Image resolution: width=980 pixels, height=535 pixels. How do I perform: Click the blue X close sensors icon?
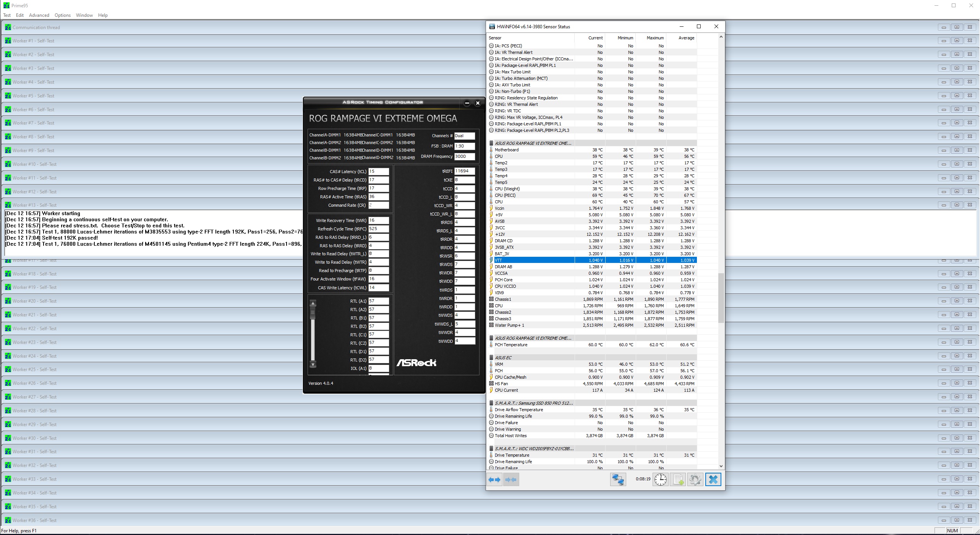tap(713, 480)
